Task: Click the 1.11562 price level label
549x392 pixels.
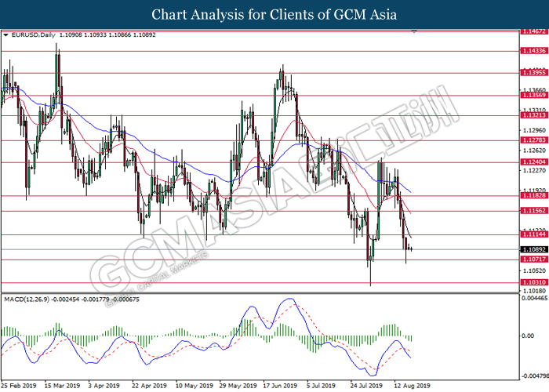Action: coord(534,211)
